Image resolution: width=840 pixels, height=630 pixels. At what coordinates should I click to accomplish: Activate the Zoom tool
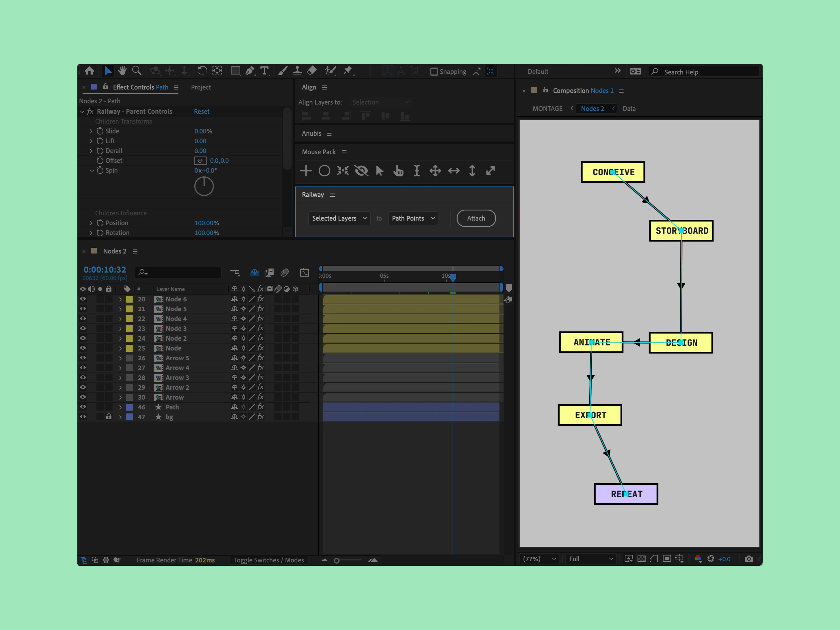(137, 71)
